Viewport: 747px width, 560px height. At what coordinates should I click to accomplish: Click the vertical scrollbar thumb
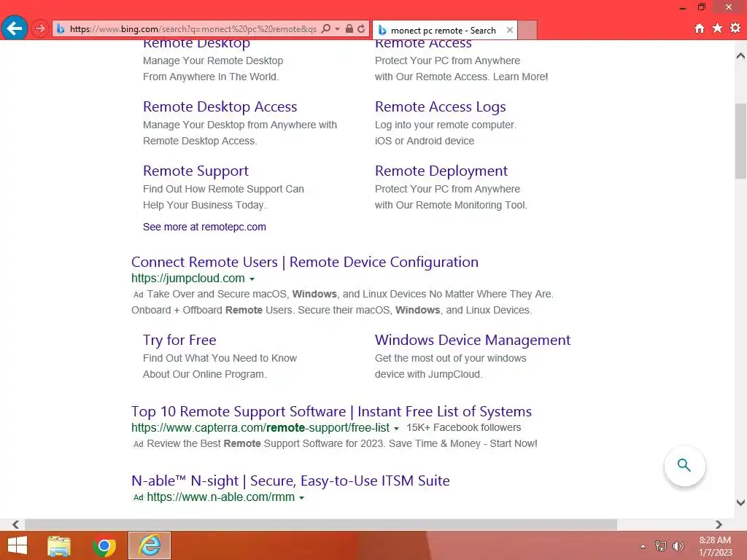pyautogui.click(x=741, y=141)
